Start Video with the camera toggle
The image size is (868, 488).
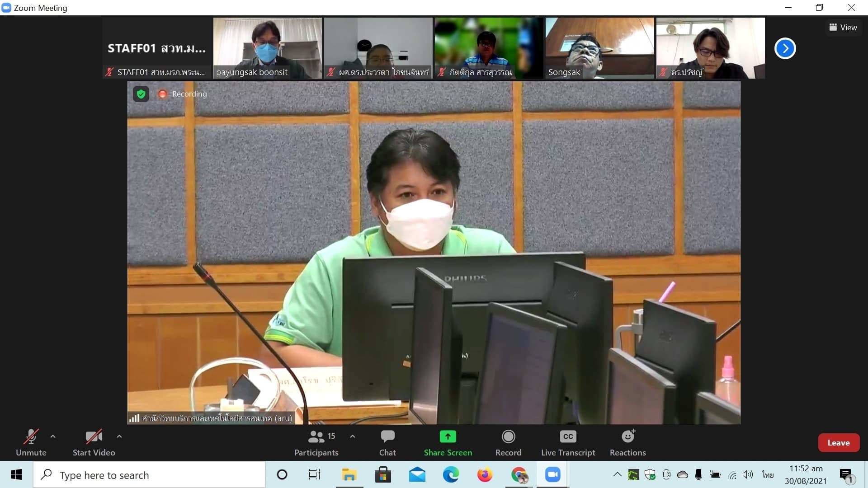point(94,442)
